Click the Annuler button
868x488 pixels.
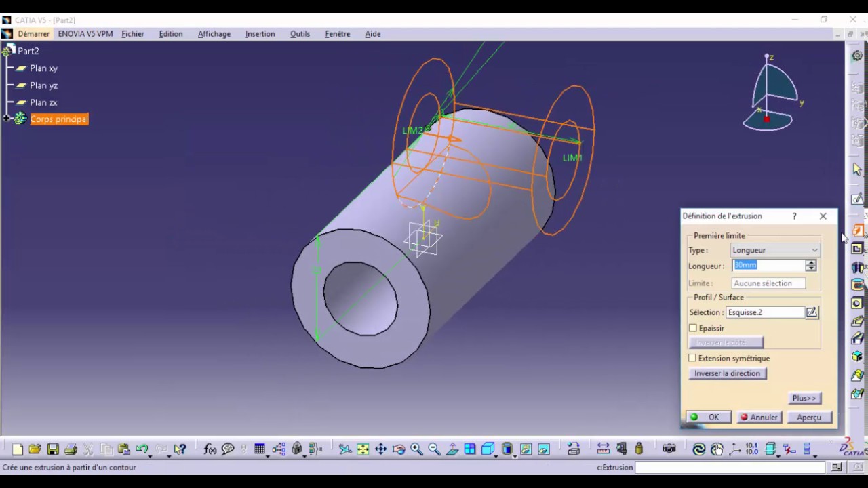[x=759, y=418]
